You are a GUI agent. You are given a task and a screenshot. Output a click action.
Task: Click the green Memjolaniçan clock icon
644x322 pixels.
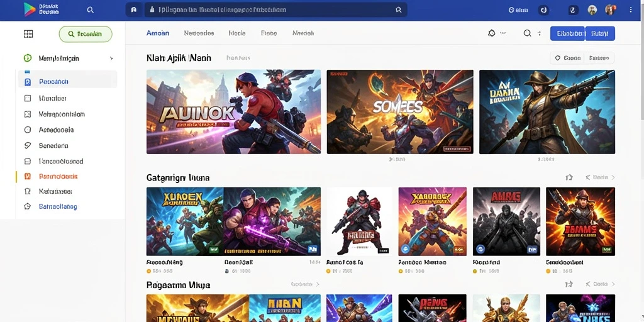28,58
